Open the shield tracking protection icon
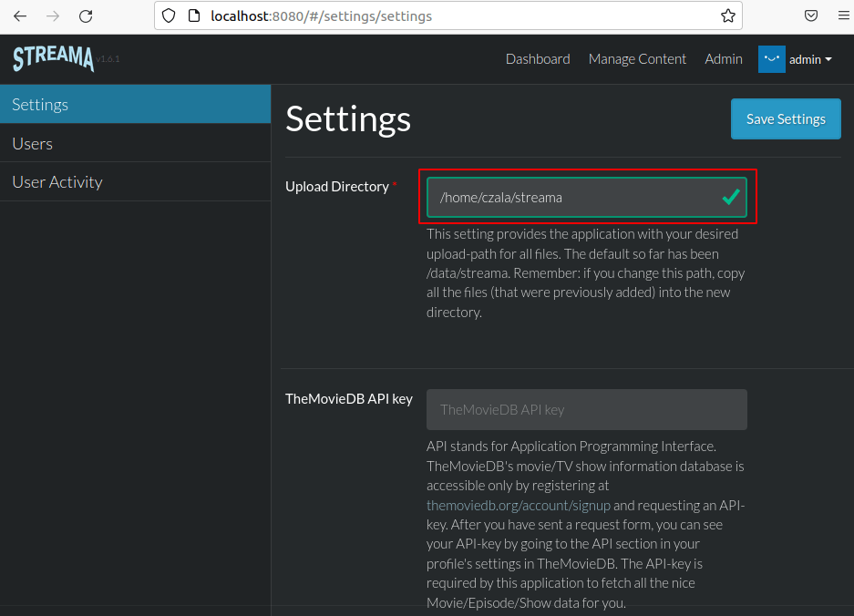 click(x=169, y=15)
